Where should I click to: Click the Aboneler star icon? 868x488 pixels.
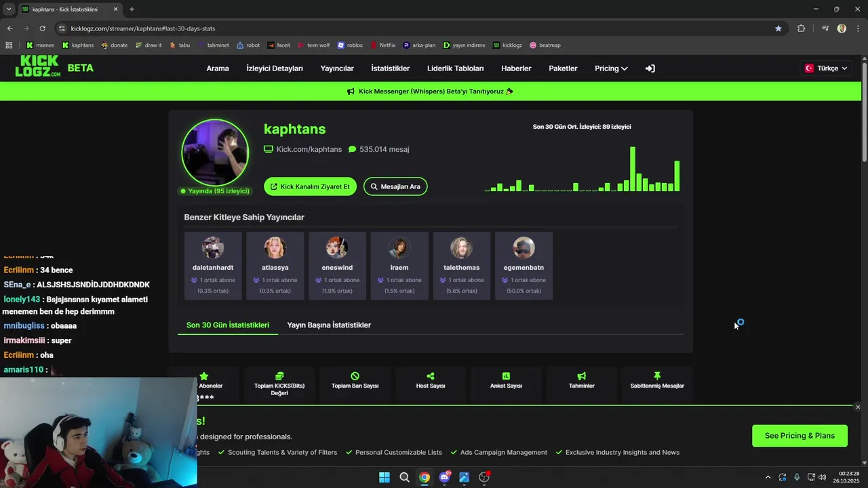point(204,376)
